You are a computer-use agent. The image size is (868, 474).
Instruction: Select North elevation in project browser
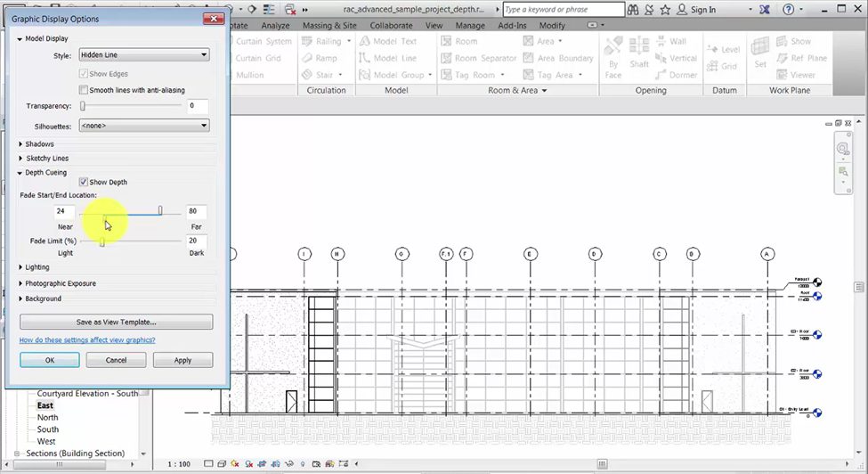click(47, 417)
